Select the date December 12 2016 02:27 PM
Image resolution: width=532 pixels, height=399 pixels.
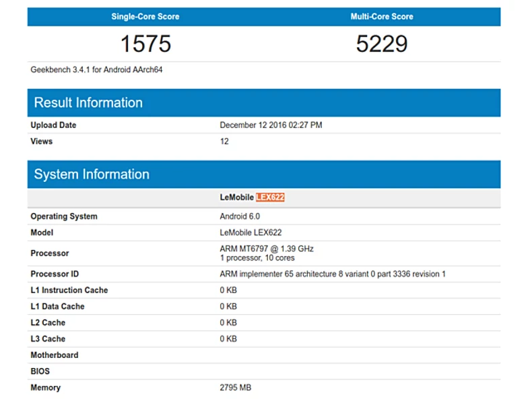pos(271,125)
